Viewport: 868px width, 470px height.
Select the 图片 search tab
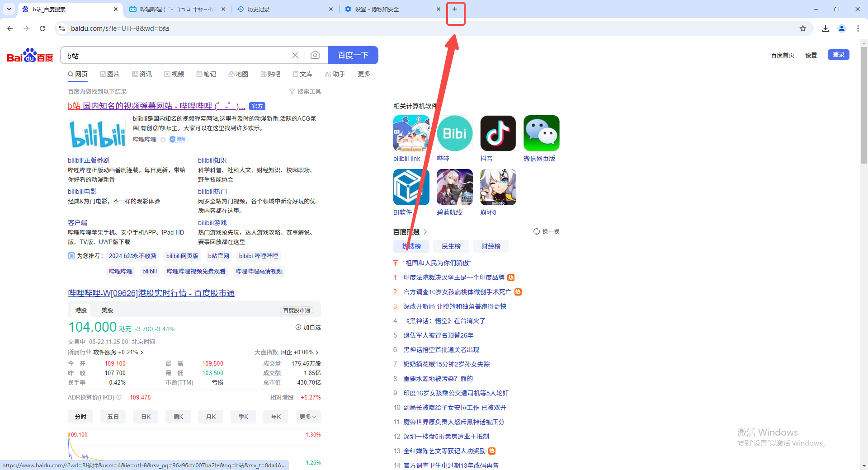click(x=110, y=74)
